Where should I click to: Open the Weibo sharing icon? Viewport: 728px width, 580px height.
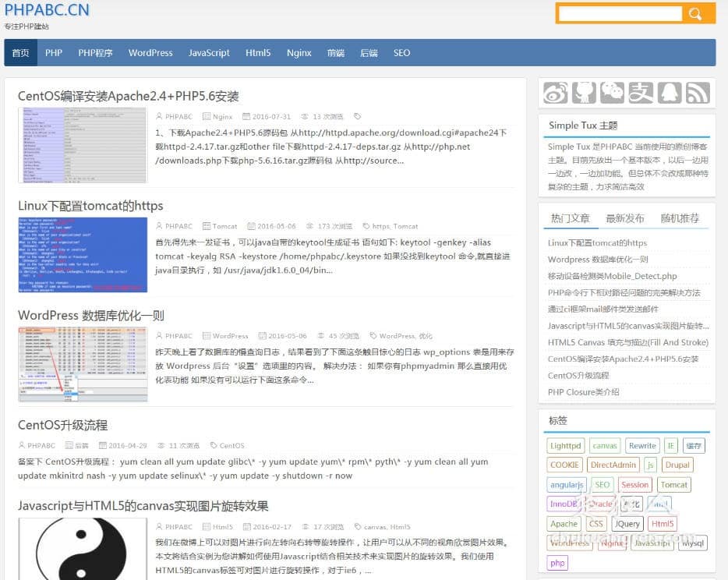click(x=555, y=93)
